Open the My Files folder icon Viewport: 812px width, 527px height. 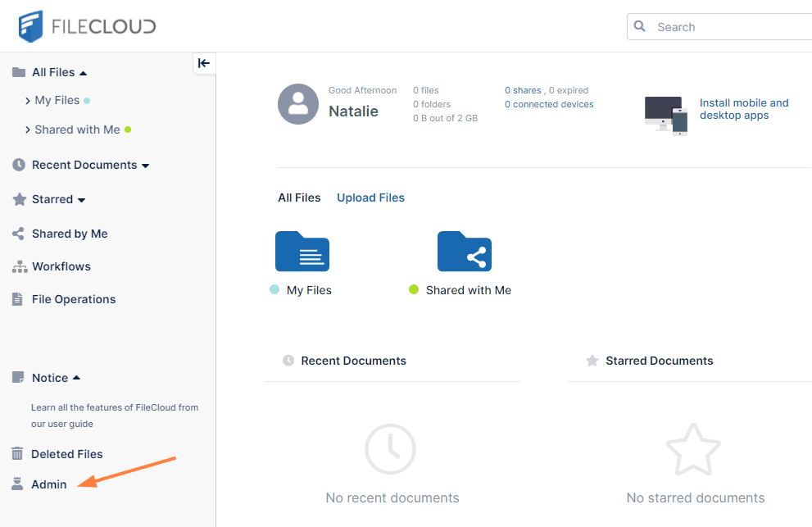[x=302, y=251]
